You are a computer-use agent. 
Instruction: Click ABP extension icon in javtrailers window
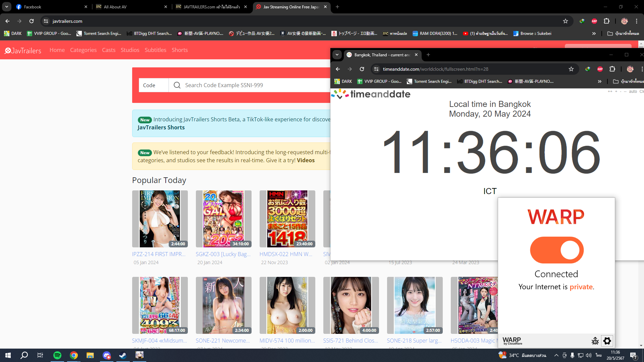coord(594,21)
